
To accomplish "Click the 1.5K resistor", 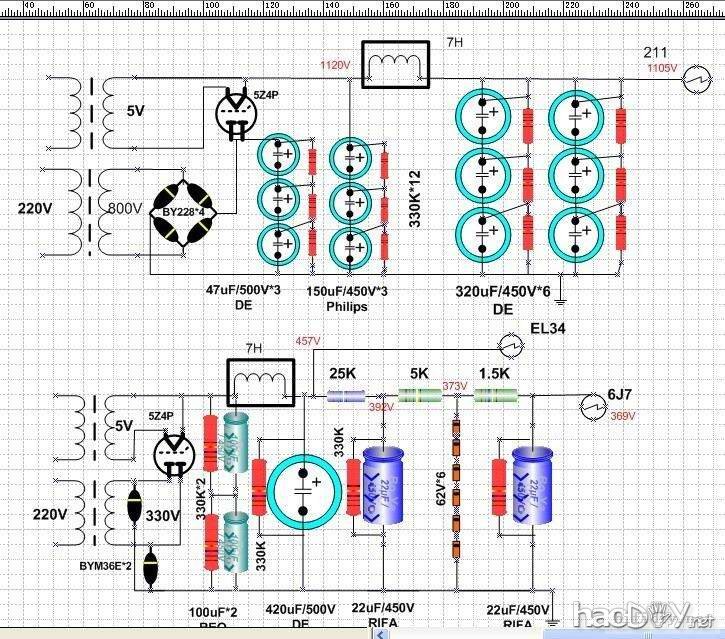I will pyautogui.click(x=494, y=396).
